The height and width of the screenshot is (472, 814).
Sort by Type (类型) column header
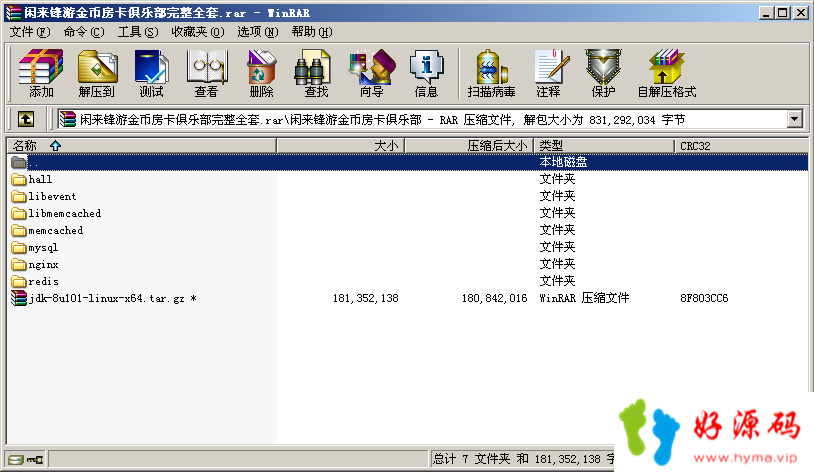point(604,146)
